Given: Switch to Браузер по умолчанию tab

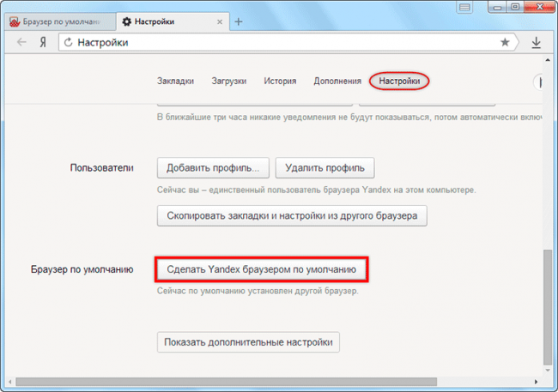Looking at the screenshot, I should tap(59, 21).
